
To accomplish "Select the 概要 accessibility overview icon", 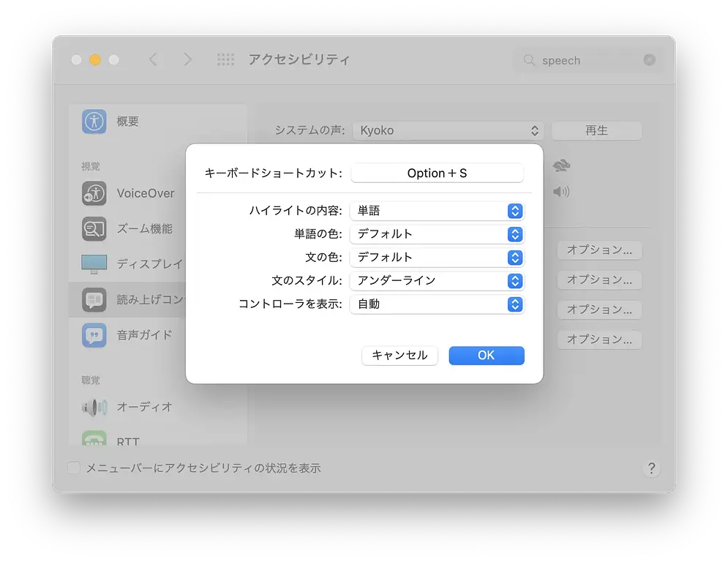I will (94, 121).
